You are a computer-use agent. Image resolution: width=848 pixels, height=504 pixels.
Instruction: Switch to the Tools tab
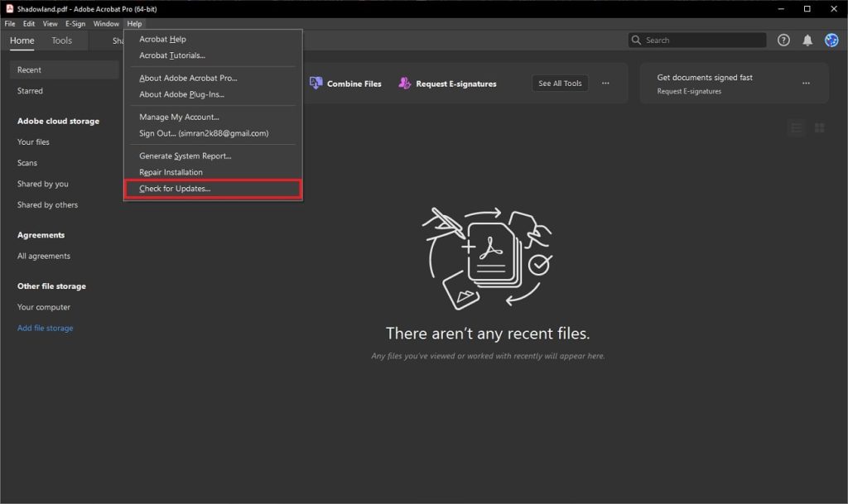pos(61,41)
